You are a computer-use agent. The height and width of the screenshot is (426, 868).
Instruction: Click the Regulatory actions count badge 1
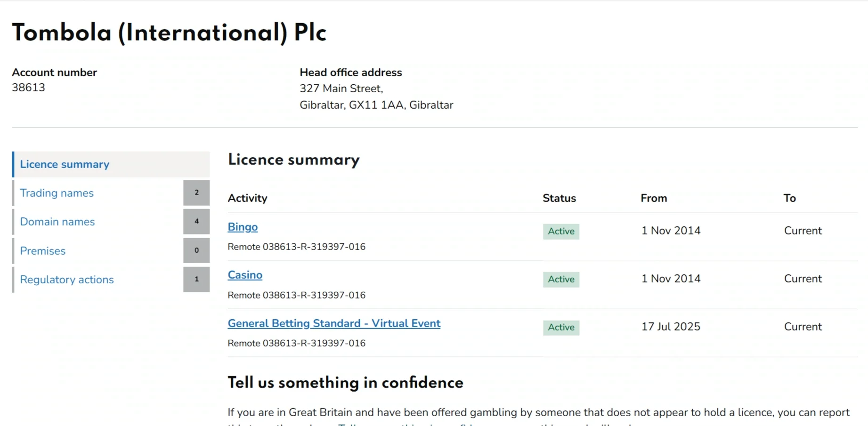click(196, 279)
